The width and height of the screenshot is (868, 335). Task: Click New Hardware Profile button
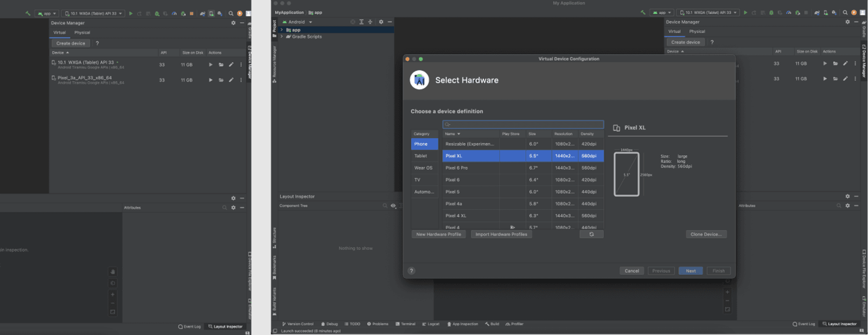[438, 234]
